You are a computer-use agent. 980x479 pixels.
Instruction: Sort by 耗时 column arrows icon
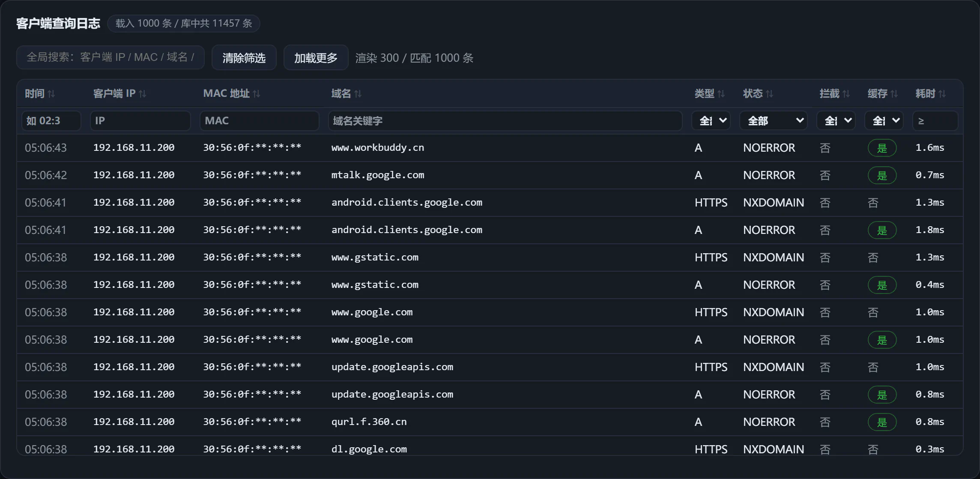coord(942,94)
